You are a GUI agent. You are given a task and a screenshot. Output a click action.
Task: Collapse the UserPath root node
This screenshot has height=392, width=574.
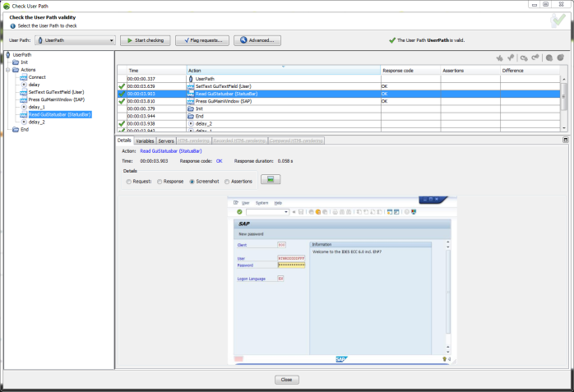pos(7,55)
